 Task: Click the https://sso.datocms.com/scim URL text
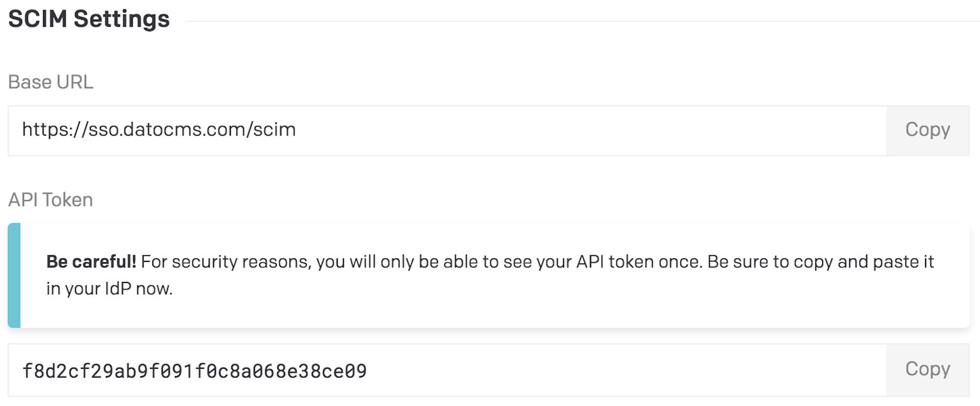(x=159, y=130)
